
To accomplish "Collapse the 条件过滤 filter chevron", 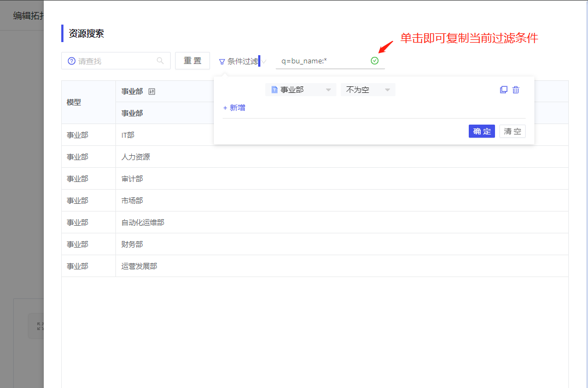I will point(264,61).
